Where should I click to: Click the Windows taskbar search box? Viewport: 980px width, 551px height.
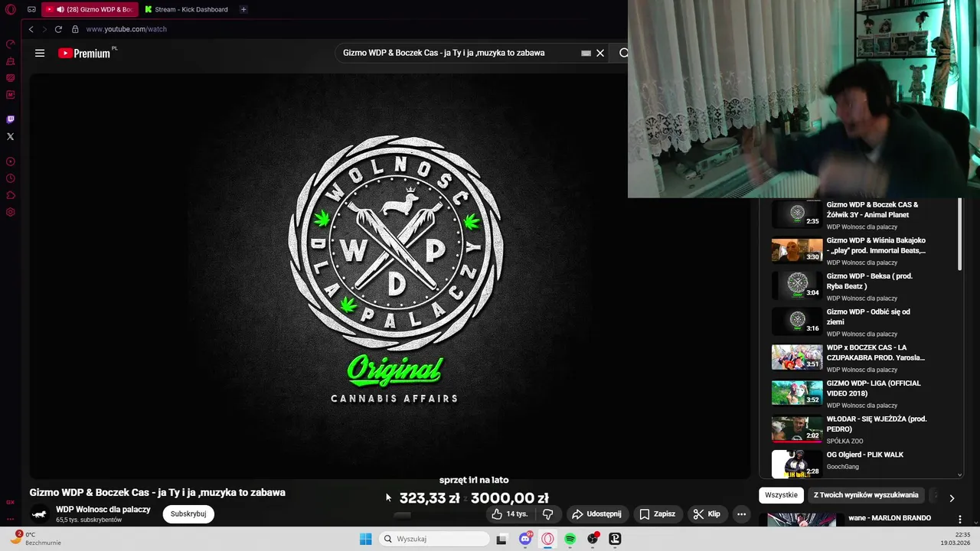click(435, 539)
